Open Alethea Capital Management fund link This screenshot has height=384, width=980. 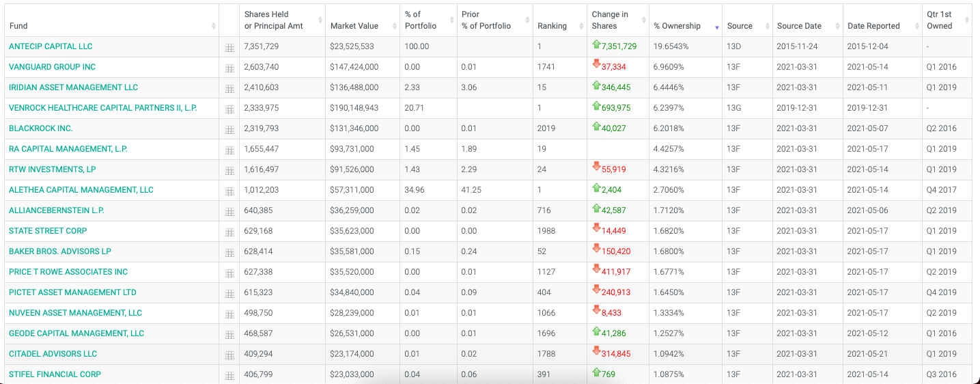click(x=81, y=190)
